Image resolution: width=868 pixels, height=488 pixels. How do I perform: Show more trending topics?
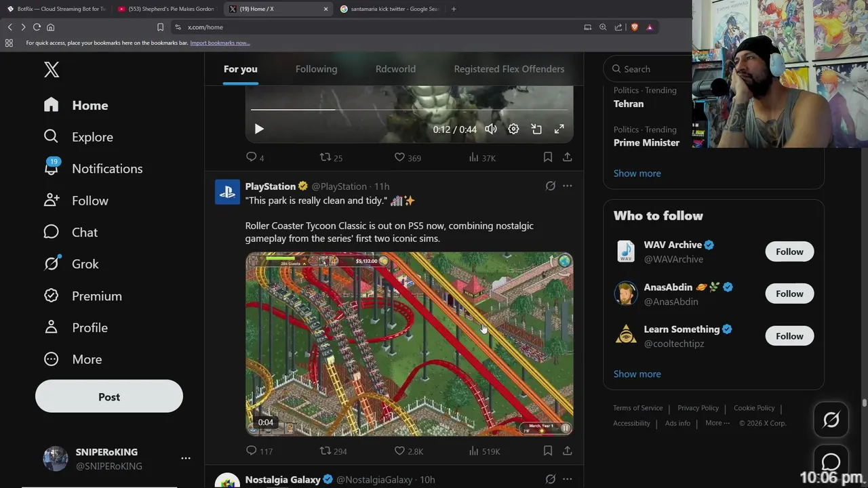click(x=637, y=174)
